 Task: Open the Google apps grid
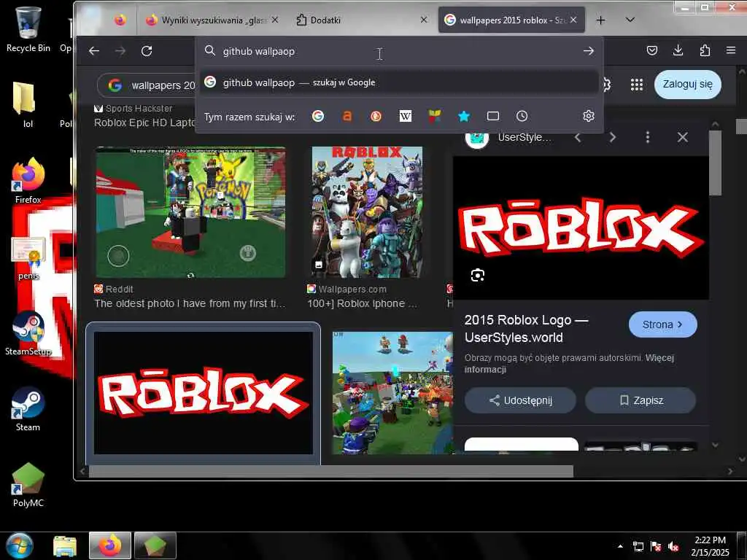click(x=636, y=85)
